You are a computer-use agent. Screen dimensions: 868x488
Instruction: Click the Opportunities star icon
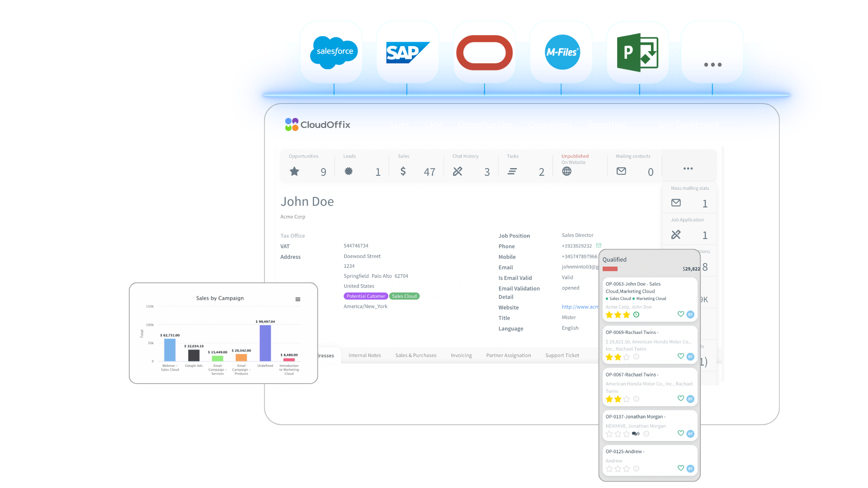[x=294, y=172]
